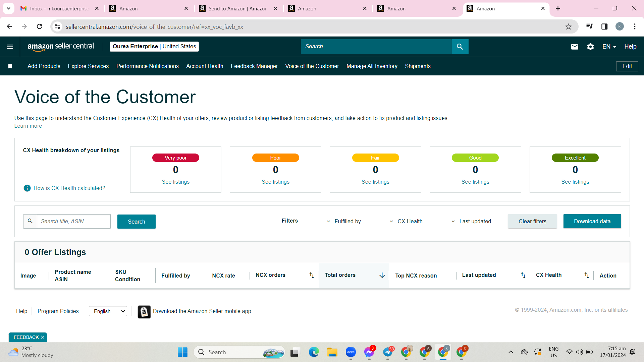Screen dimensions: 644x362
Task: See listings under Good
Action: [475, 182]
